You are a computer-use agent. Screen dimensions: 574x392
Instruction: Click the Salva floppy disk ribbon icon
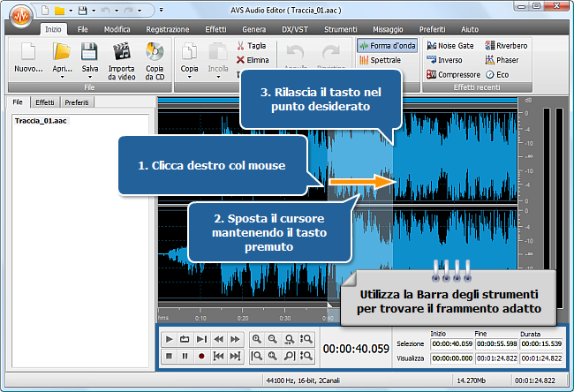[90, 51]
